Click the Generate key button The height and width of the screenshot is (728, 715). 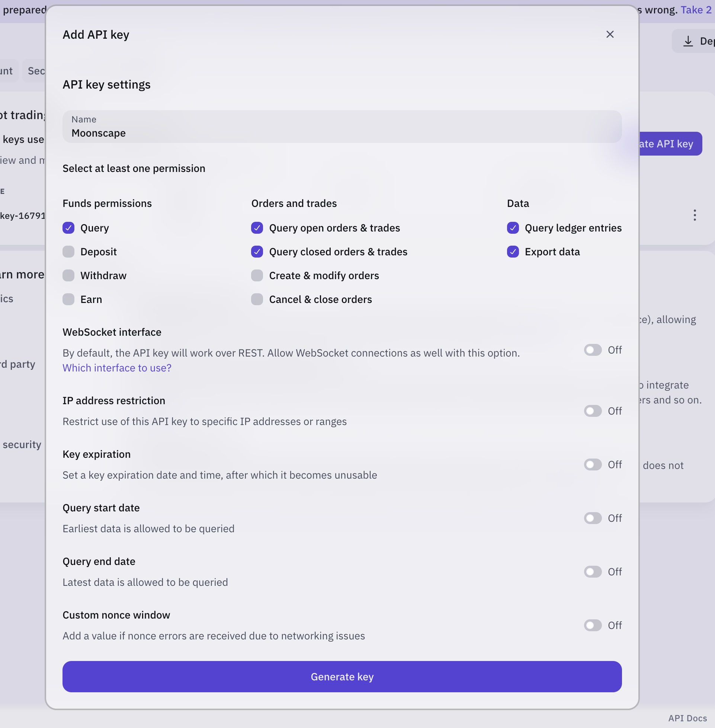tap(342, 677)
